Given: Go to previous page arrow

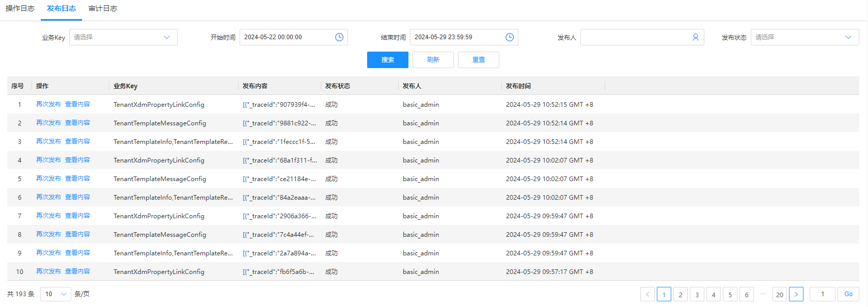Looking at the screenshot, I should [648, 294].
